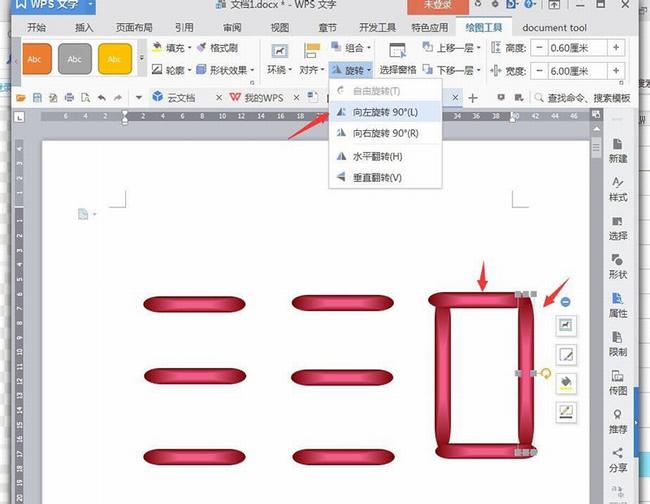
Task: Switch to the 章节 ribbon tab
Action: click(327, 27)
